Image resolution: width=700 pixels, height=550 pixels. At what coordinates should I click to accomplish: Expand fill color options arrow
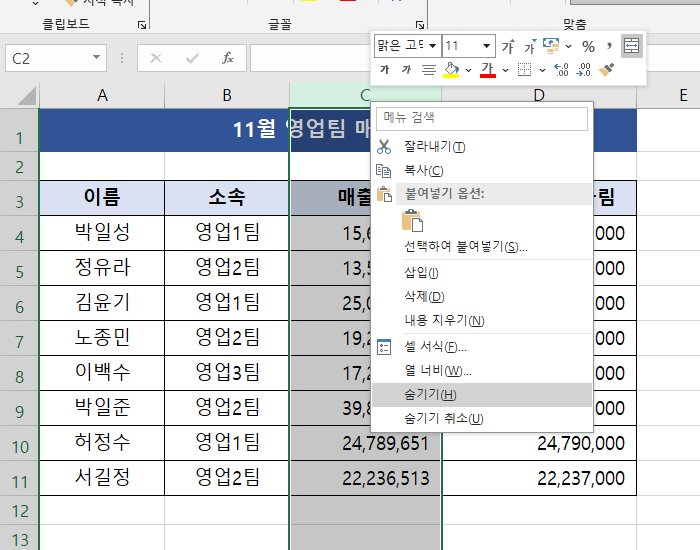click(468, 70)
